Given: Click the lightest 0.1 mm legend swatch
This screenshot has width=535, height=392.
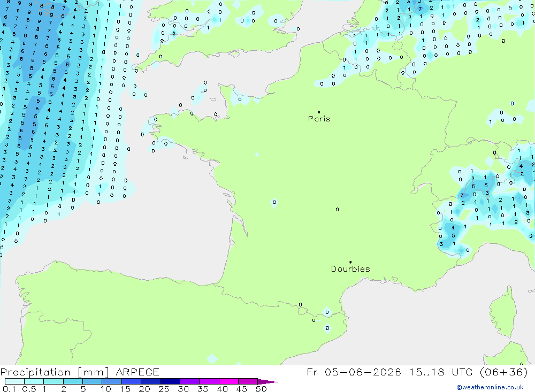Looking at the screenshot, I should click(x=14, y=381).
